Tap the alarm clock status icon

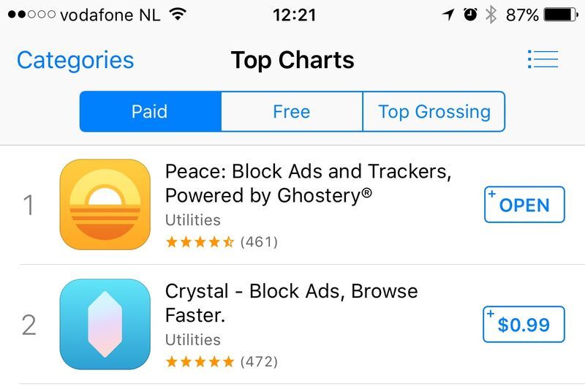click(x=470, y=15)
